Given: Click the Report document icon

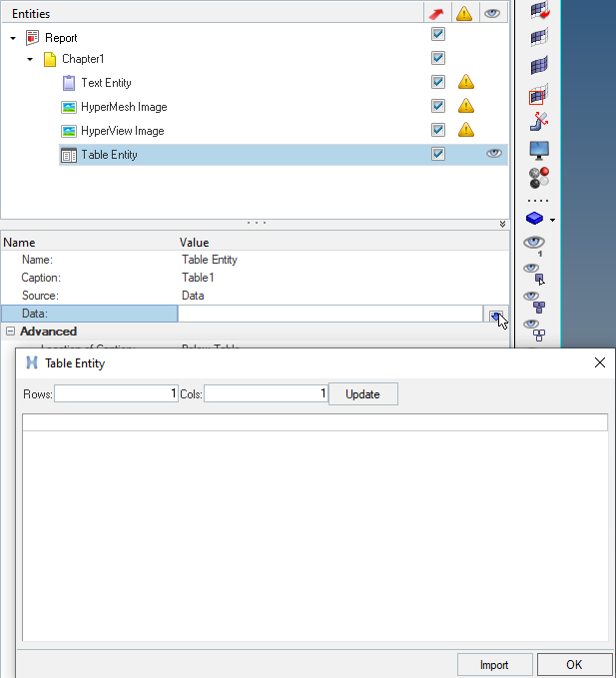Looking at the screenshot, I should tap(32, 38).
